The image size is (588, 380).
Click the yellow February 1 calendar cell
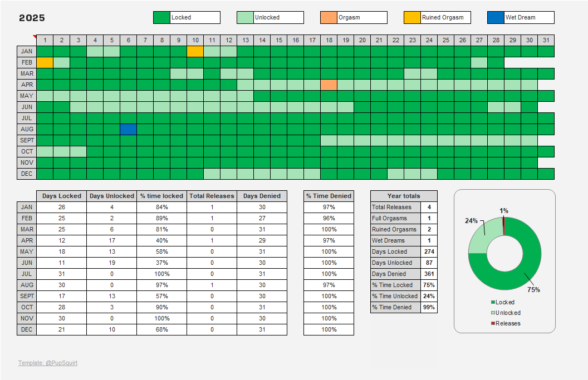click(x=45, y=62)
